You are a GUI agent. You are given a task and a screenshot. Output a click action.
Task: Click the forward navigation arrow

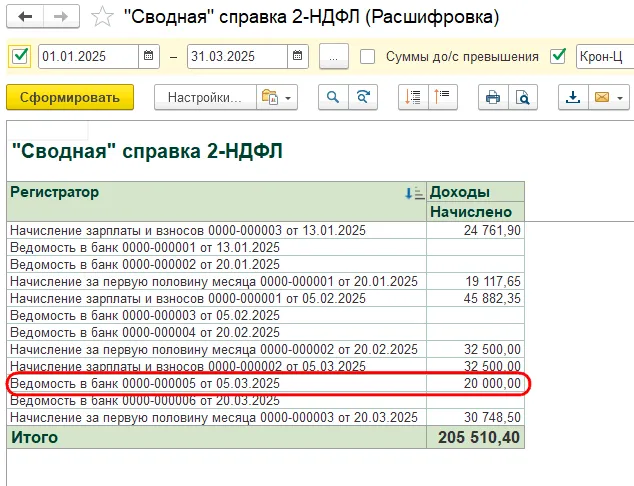point(60,18)
